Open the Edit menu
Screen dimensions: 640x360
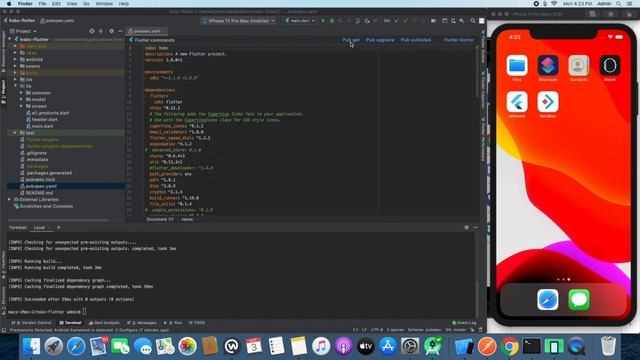[x=56, y=4]
